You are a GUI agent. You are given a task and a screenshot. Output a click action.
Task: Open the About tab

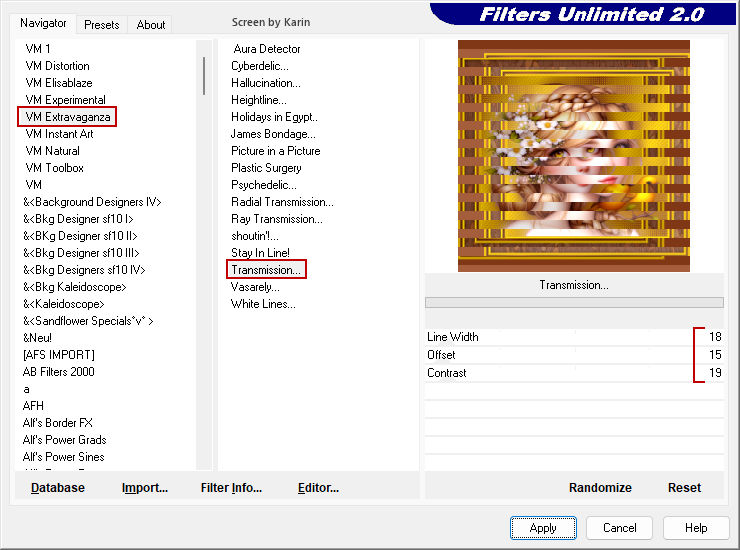coord(151,25)
